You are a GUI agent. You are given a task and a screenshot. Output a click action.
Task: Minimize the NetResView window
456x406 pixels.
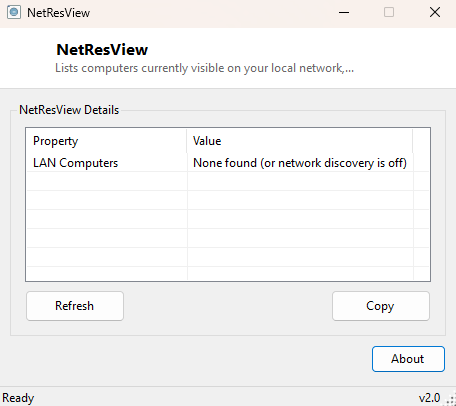[x=344, y=13]
